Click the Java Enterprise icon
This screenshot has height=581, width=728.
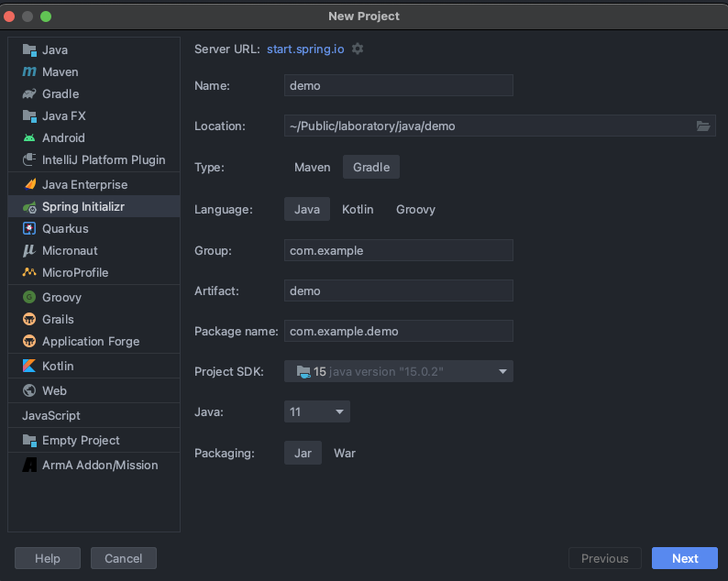29,185
